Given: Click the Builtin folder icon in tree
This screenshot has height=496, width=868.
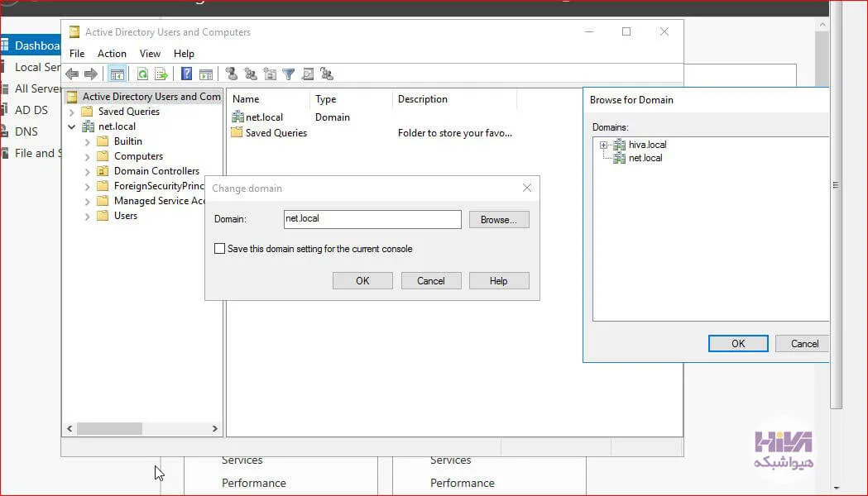Looking at the screenshot, I should click(103, 141).
